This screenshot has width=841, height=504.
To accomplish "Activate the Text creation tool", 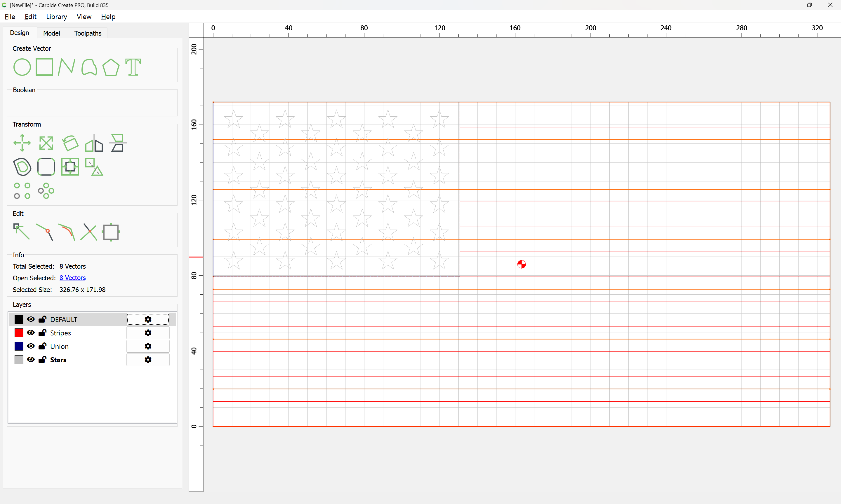I will tap(133, 67).
